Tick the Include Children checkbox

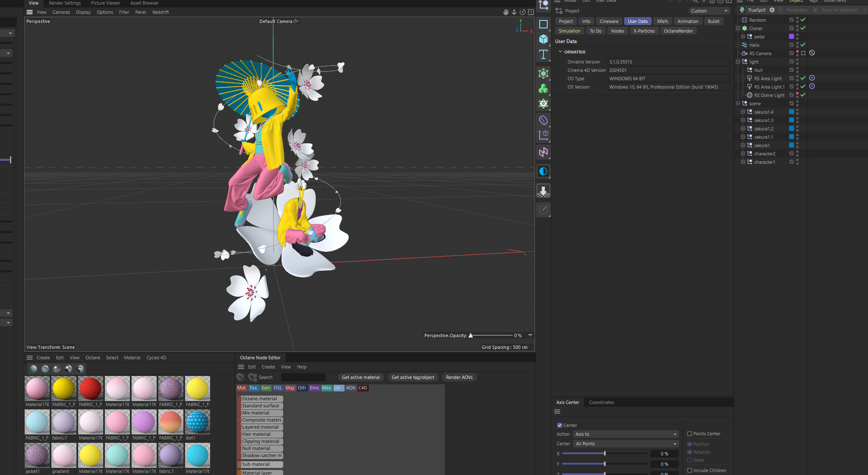(690, 470)
